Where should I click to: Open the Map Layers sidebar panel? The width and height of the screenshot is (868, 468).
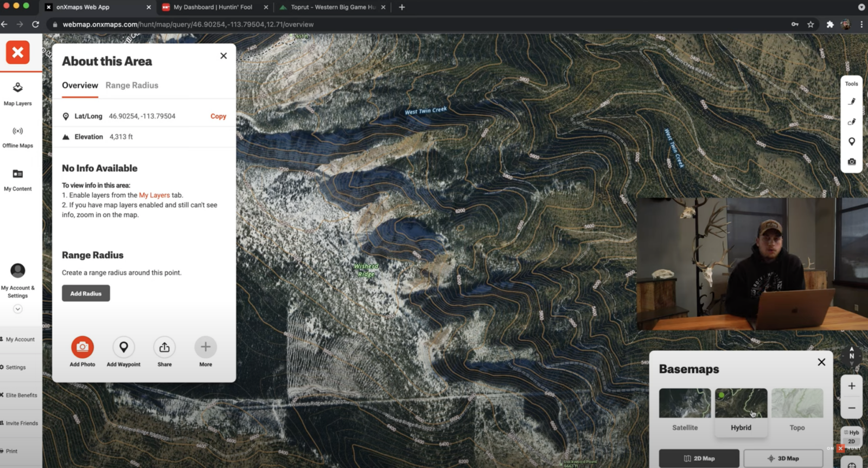(x=18, y=93)
